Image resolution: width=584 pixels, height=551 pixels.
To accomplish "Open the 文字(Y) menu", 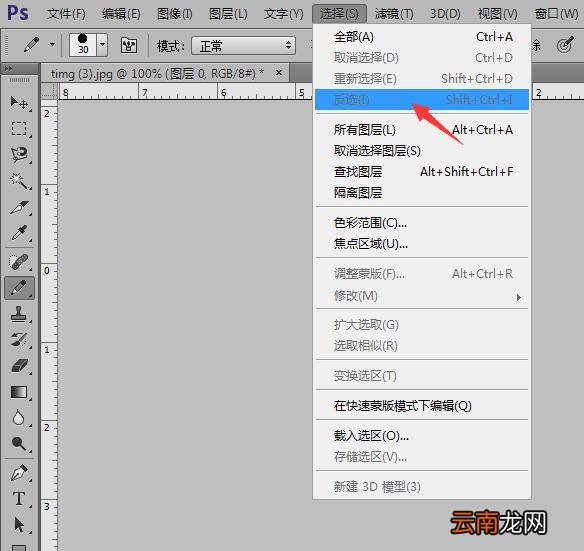I will click(283, 14).
